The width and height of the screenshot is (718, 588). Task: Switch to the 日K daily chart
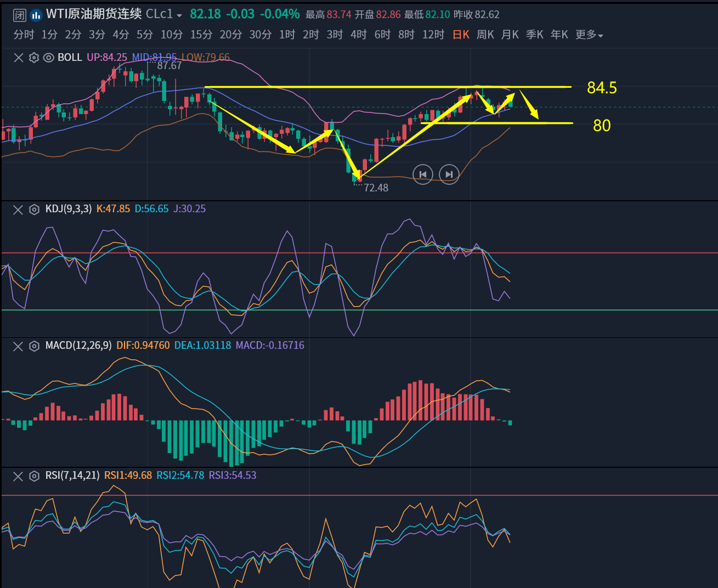(x=461, y=35)
